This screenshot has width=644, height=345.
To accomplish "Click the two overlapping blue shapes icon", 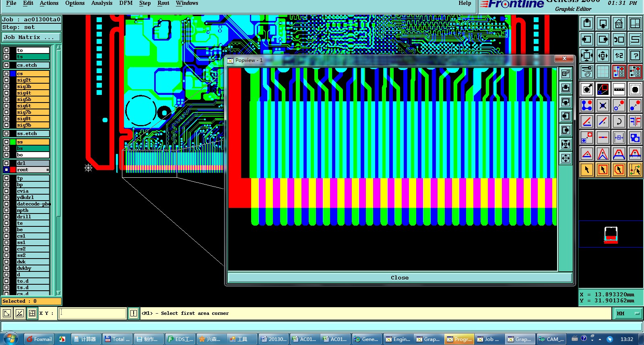I will pyautogui.click(x=635, y=138).
